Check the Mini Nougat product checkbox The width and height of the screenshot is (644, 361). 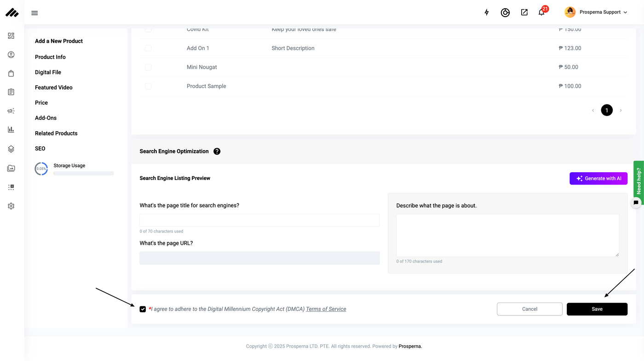pos(148,67)
